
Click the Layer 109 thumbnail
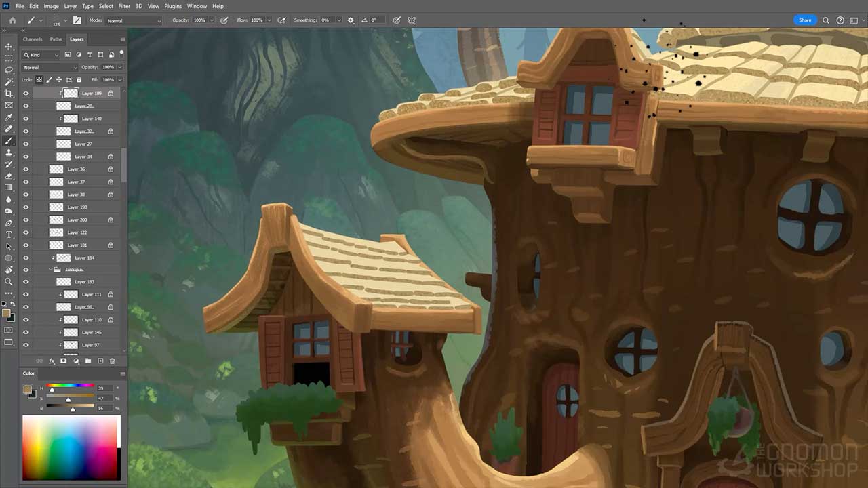click(x=71, y=93)
